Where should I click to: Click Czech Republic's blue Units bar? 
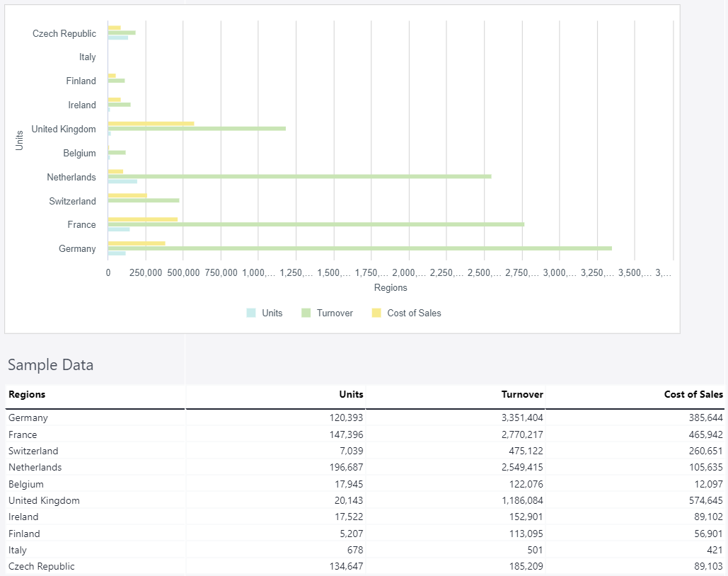117,38
